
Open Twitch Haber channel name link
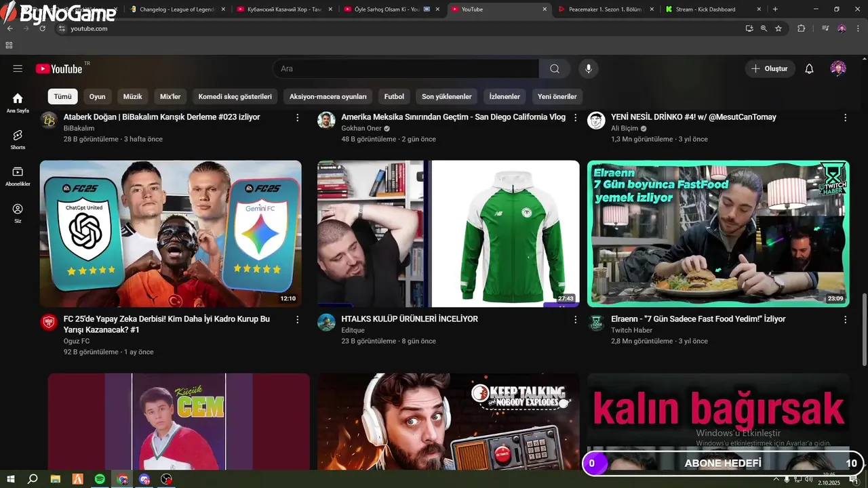point(631,330)
